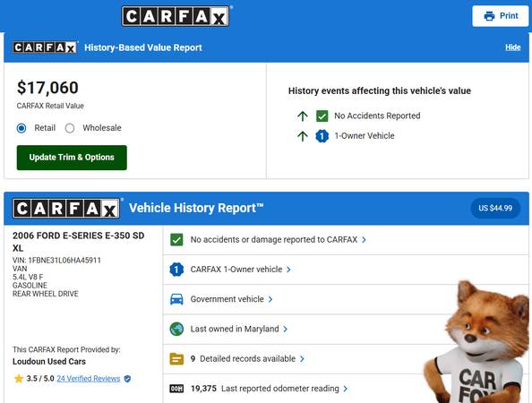Open No accidents or damage reported to CARFAX
The width and height of the screenshot is (532, 403).
[274, 240]
